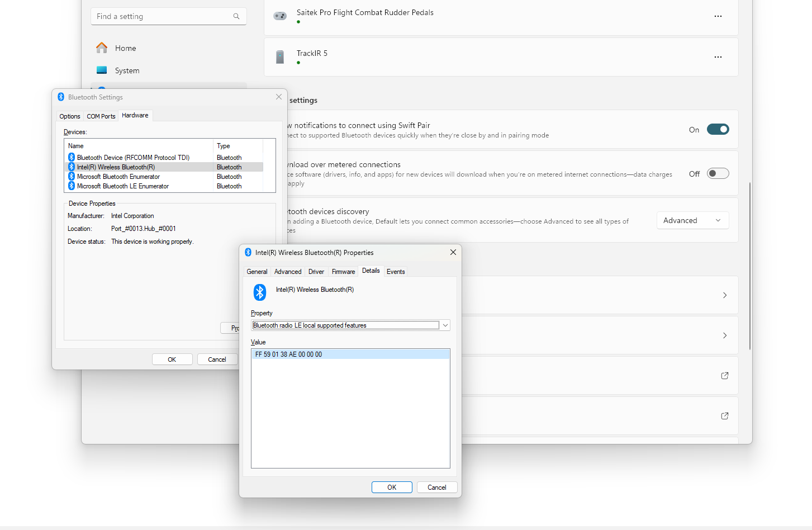812x530 pixels.
Task: Open more options for TrackIR 5
Action: coord(718,57)
